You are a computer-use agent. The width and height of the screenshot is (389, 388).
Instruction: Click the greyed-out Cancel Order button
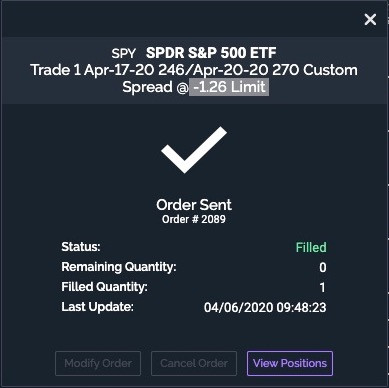point(194,363)
